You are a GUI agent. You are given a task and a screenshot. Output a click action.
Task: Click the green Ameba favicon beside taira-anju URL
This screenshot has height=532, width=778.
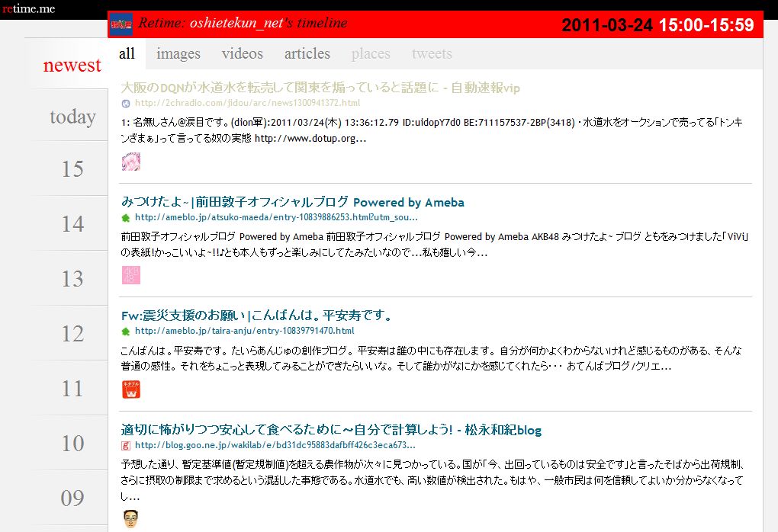click(126, 332)
